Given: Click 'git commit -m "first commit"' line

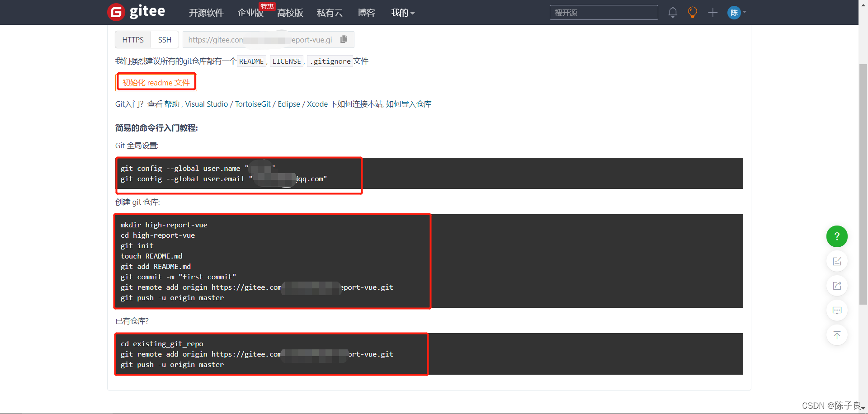Looking at the screenshot, I should (178, 277).
